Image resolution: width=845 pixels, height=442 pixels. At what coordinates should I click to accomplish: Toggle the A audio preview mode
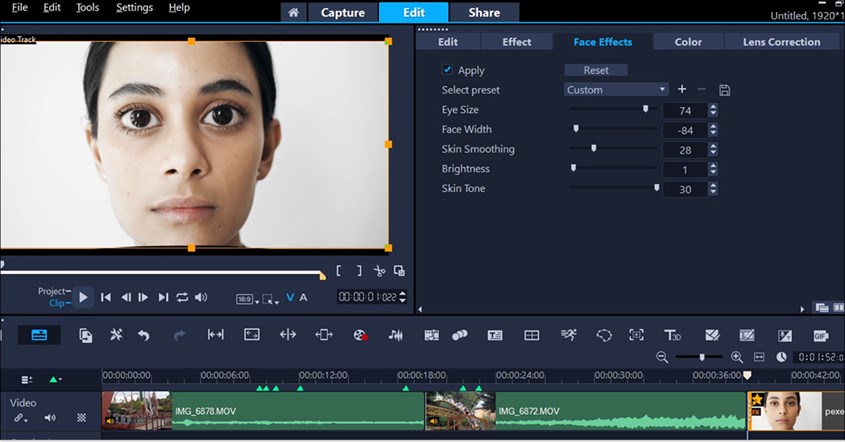(303, 298)
